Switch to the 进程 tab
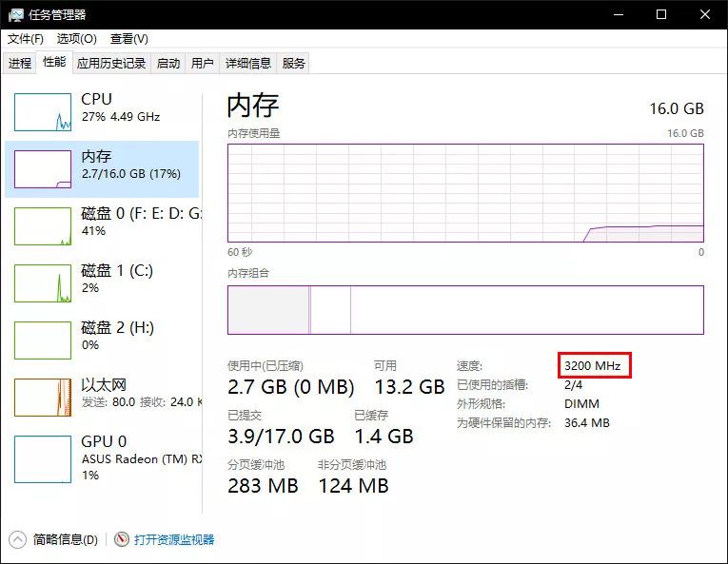 point(20,64)
